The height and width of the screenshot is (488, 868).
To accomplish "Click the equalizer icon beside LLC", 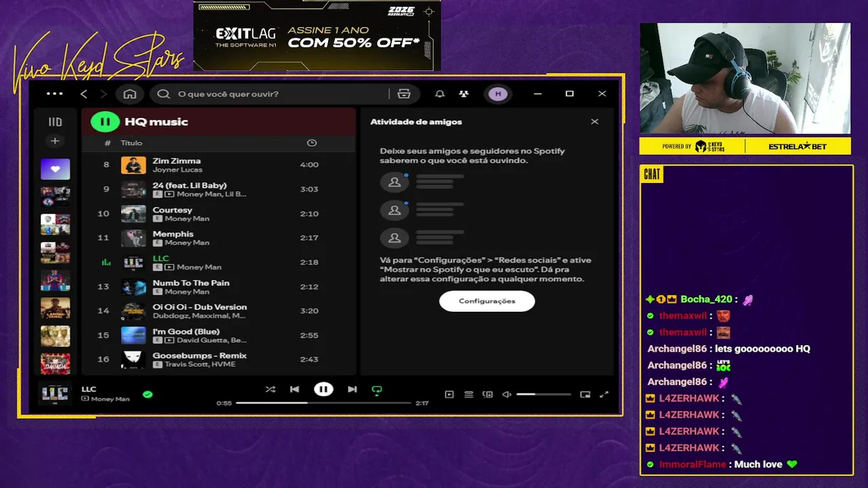I will click(x=106, y=262).
